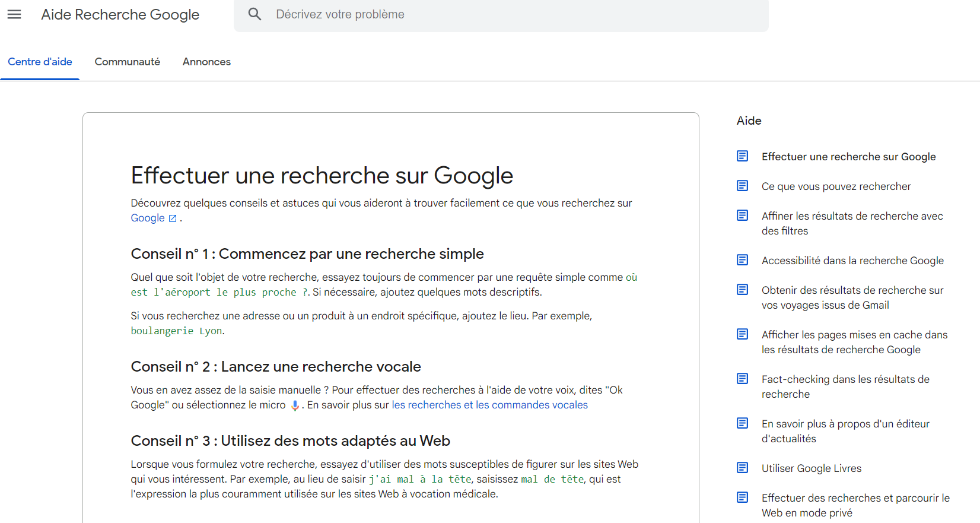Open Affiner les résultats de recherche avec des filtres
The image size is (980, 523).
[852, 223]
